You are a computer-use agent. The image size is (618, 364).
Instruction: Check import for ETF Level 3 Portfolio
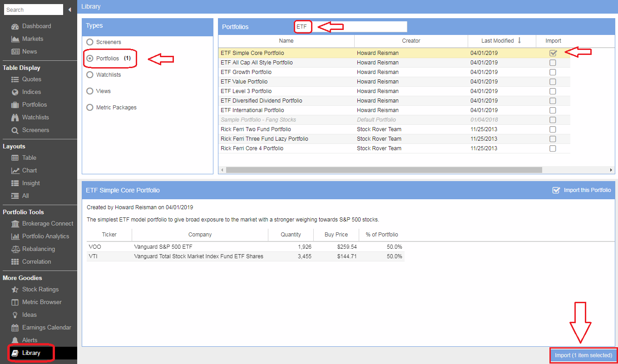553,91
